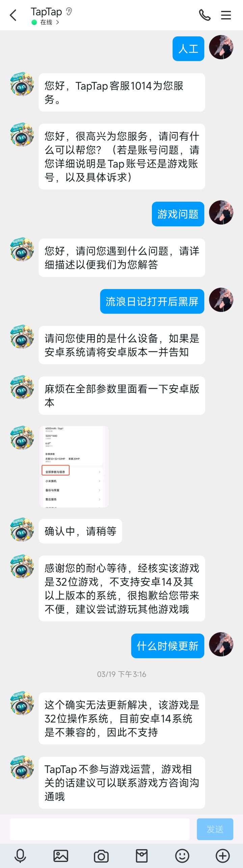The image size is (243, 868).
Task: Expand more options with plus icon
Action: 223,856
